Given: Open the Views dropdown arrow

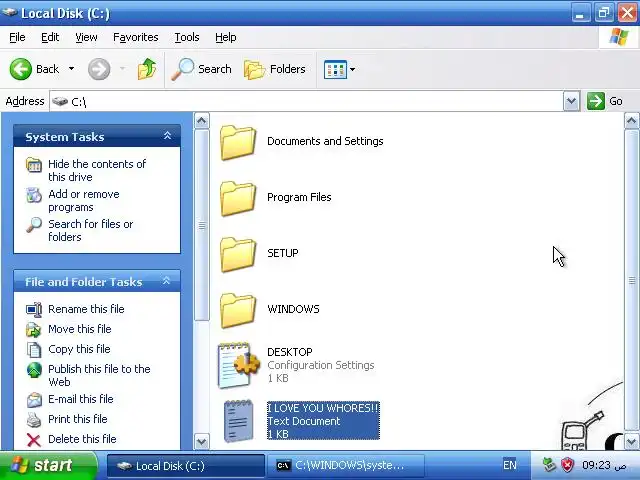Looking at the screenshot, I should point(352,69).
